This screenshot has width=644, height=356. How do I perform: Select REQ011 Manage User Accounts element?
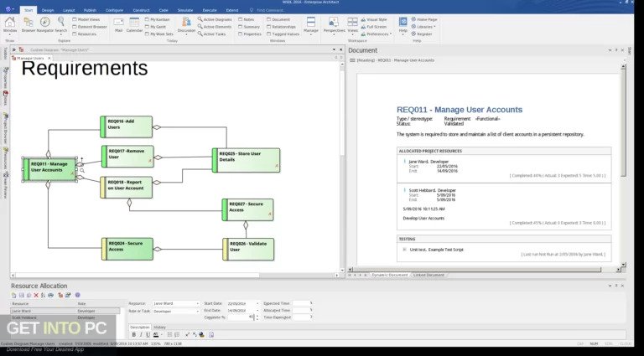49,169
